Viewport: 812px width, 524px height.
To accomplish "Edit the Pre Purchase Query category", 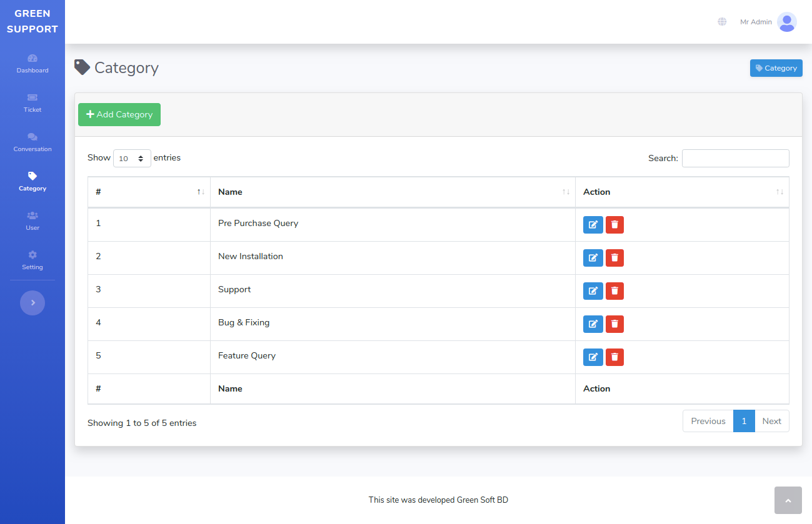I will [x=593, y=225].
